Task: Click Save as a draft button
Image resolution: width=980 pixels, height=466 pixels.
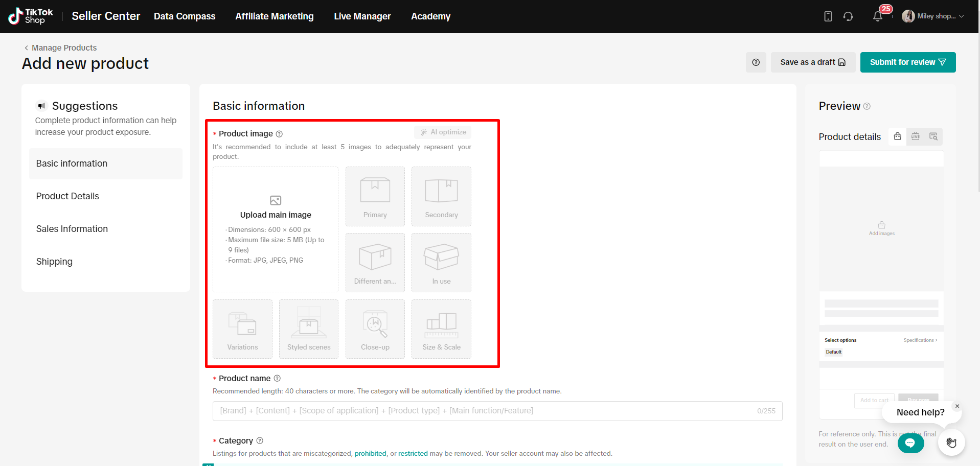Action: point(812,62)
